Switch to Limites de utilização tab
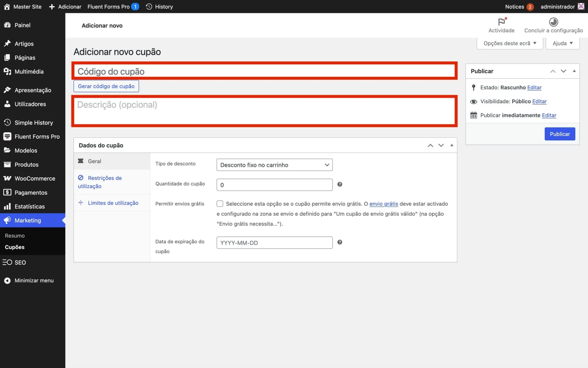This screenshot has width=588, height=368. click(x=113, y=203)
